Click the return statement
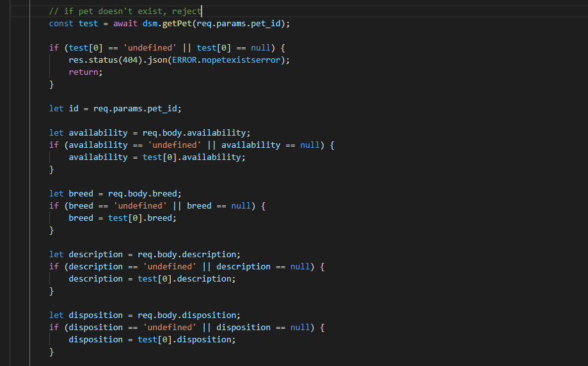The image size is (588, 366). point(85,72)
